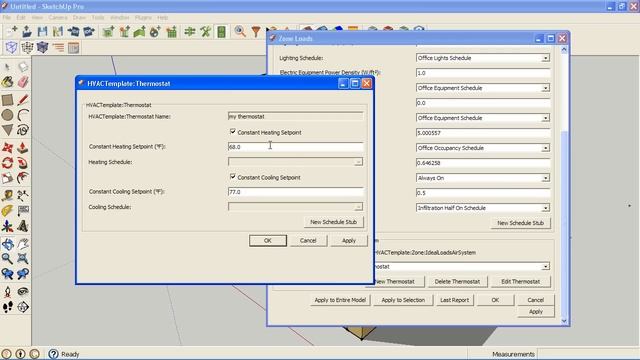Select the Polygon drawing tool
640x360 pixels.
[7, 130]
